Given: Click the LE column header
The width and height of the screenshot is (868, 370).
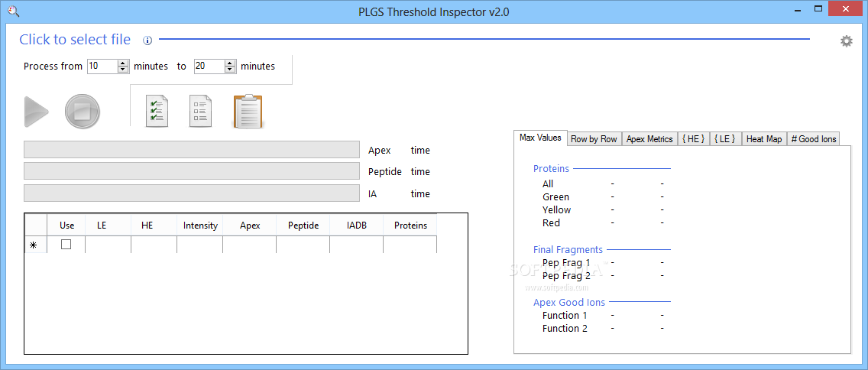Looking at the screenshot, I should [x=108, y=226].
